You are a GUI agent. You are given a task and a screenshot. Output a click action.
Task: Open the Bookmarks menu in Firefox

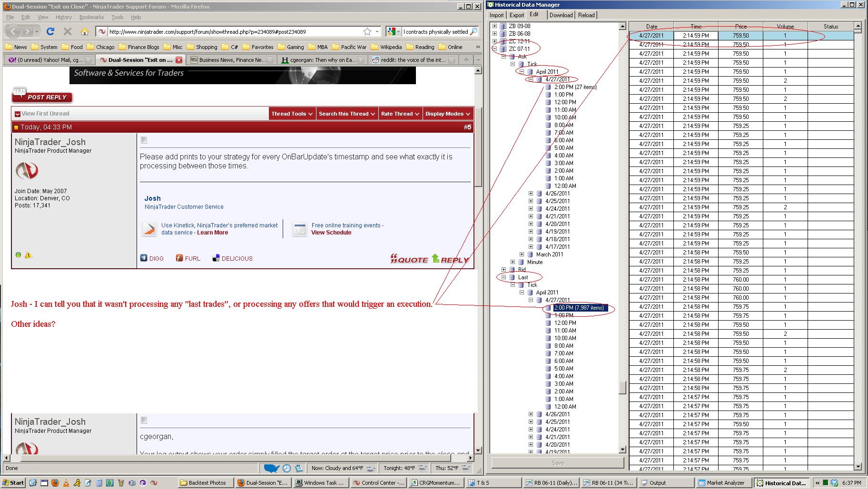pos(91,17)
